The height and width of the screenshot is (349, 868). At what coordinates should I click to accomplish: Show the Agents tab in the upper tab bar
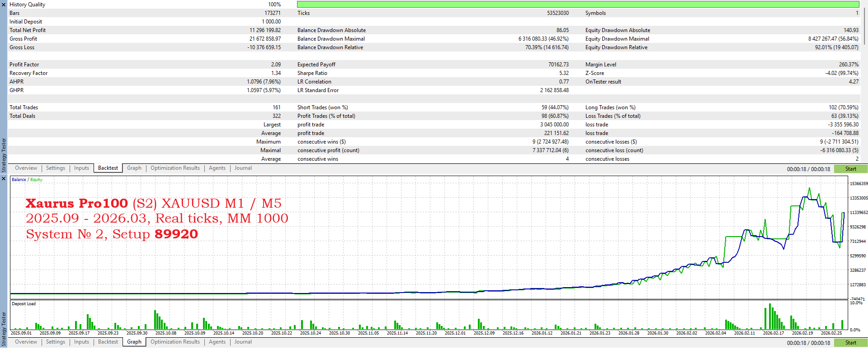(x=217, y=168)
